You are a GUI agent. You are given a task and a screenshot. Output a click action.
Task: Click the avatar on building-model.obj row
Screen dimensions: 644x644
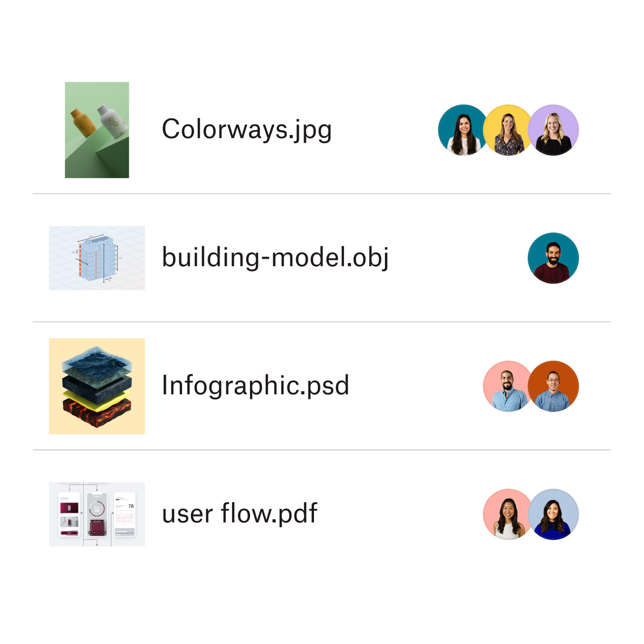click(553, 258)
